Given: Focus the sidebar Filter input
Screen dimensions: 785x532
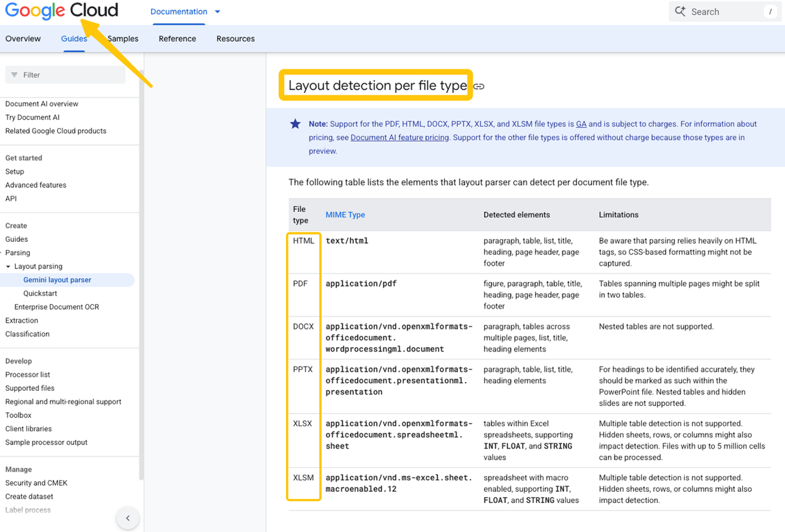Looking at the screenshot, I should pyautogui.click(x=65, y=75).
